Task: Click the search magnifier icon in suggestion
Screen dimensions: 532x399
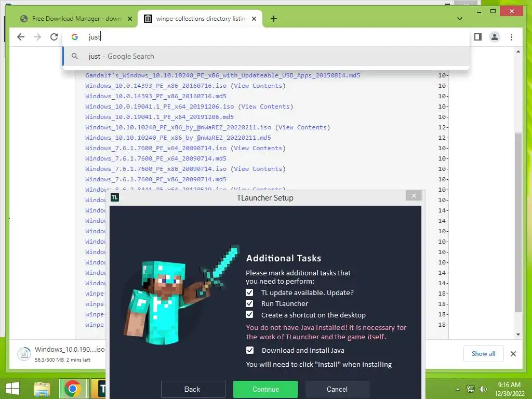Action: point(75,56)
